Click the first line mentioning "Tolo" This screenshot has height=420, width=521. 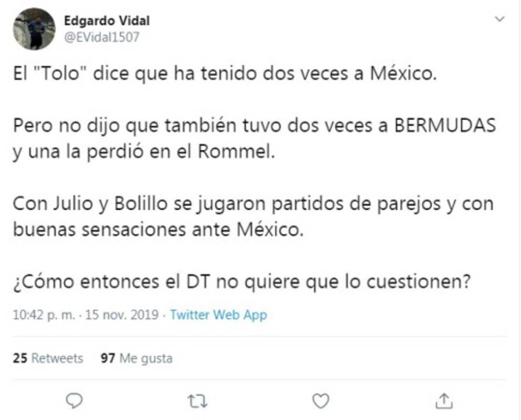225,74
